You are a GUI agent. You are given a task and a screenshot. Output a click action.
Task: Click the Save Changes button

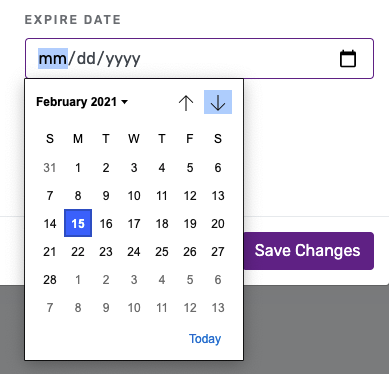pyautogui.click(x=307, y=251)
